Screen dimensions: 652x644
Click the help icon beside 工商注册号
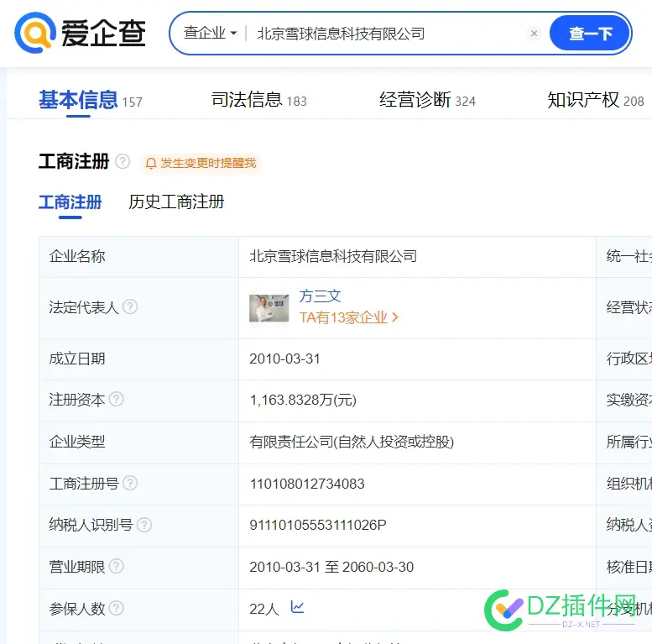pyautogui.click(x=130, y=484)
